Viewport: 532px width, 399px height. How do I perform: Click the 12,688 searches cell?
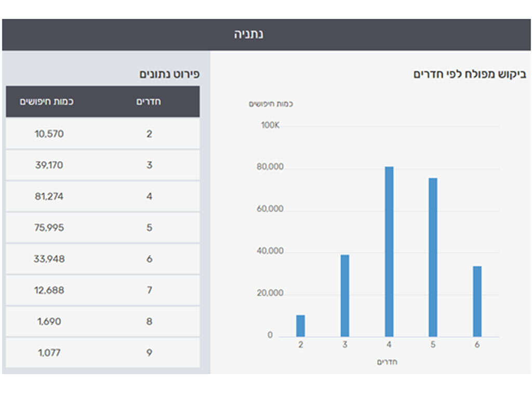click(x=49, y=290)
